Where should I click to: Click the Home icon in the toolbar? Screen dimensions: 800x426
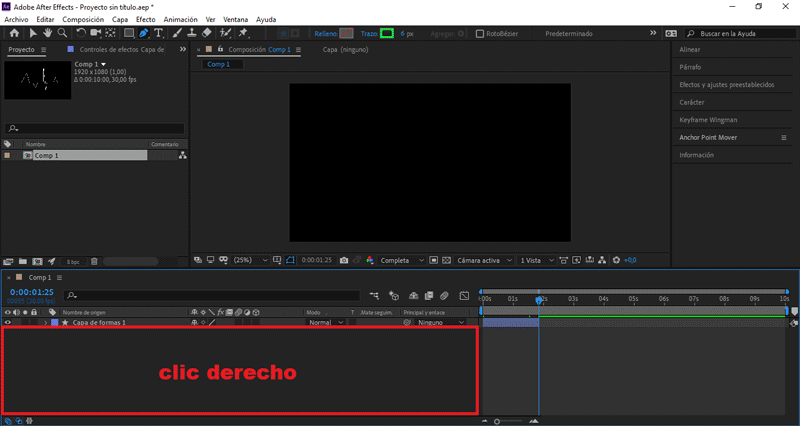[x=14, y=33]
